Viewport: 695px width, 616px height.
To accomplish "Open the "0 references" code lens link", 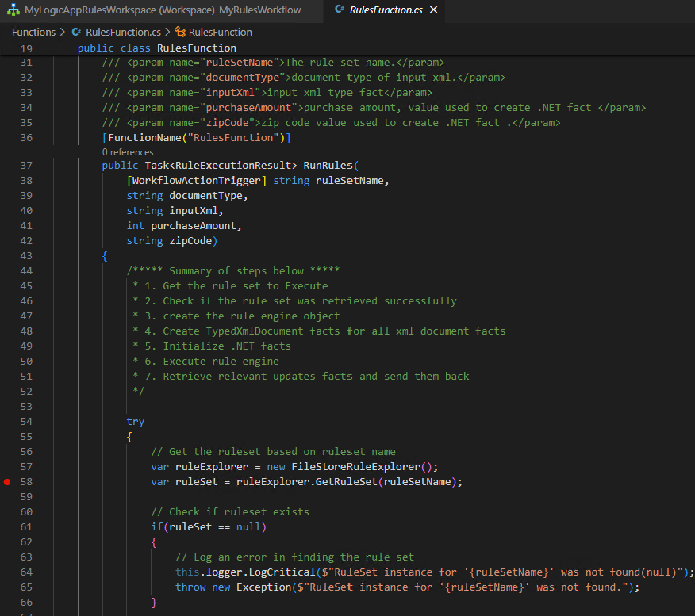I will (x=128, y=152).
